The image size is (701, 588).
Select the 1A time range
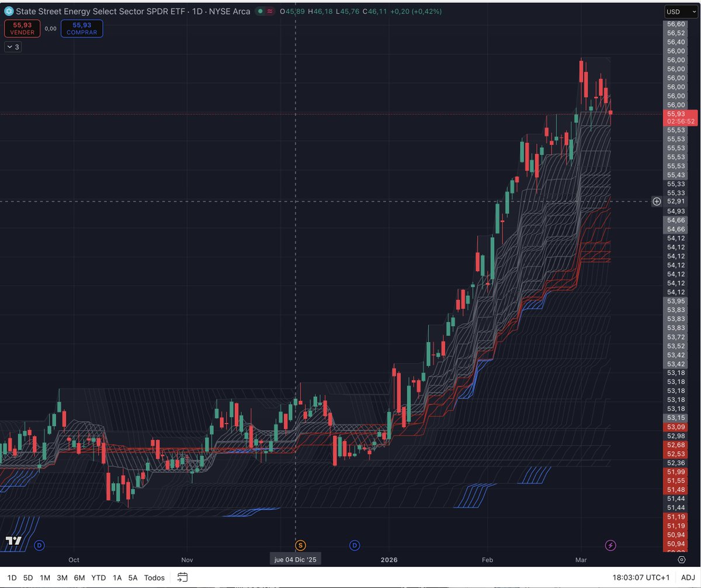coord(117,577)
